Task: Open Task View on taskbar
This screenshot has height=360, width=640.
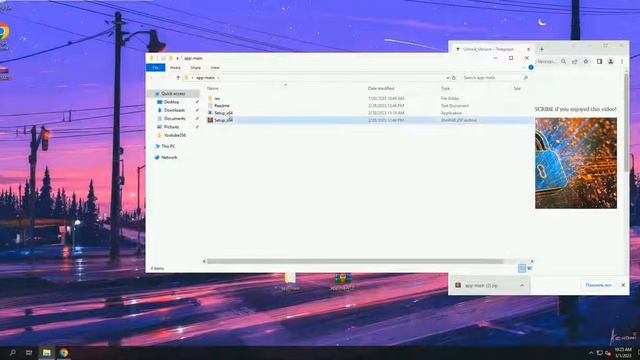Action: 29,353
